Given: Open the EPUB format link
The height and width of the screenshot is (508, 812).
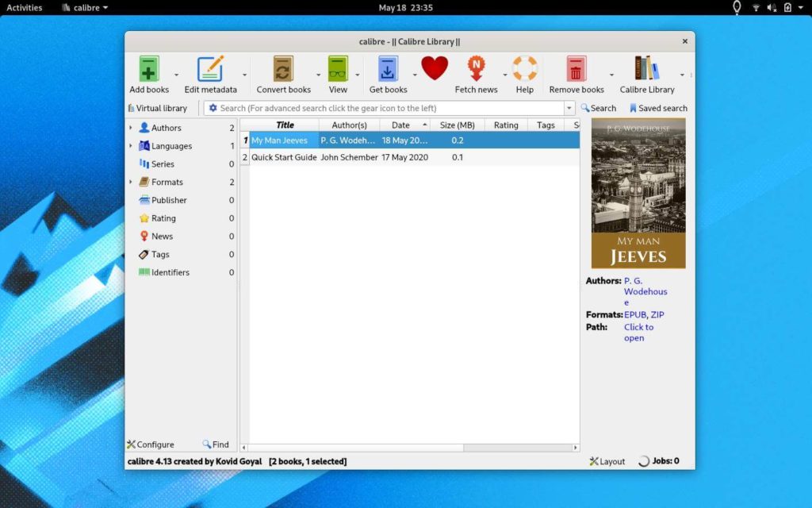Looking at the screenshot, I should point(634,314).
